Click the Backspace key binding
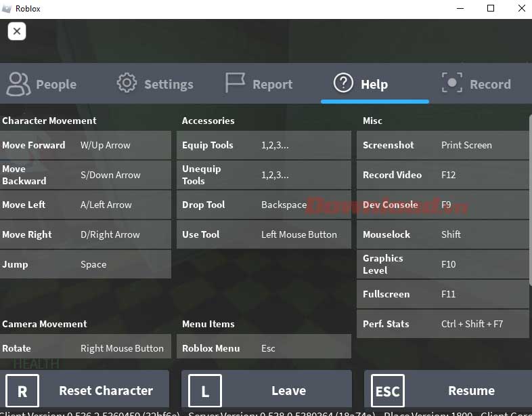532x416 pixels. click(x=284, y=205)
